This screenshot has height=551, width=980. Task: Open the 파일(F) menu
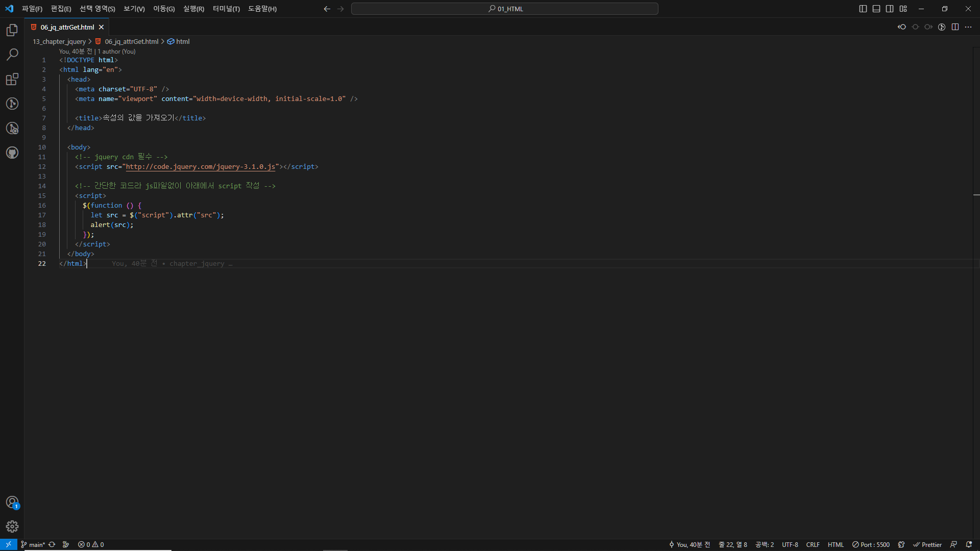[32, 9]
